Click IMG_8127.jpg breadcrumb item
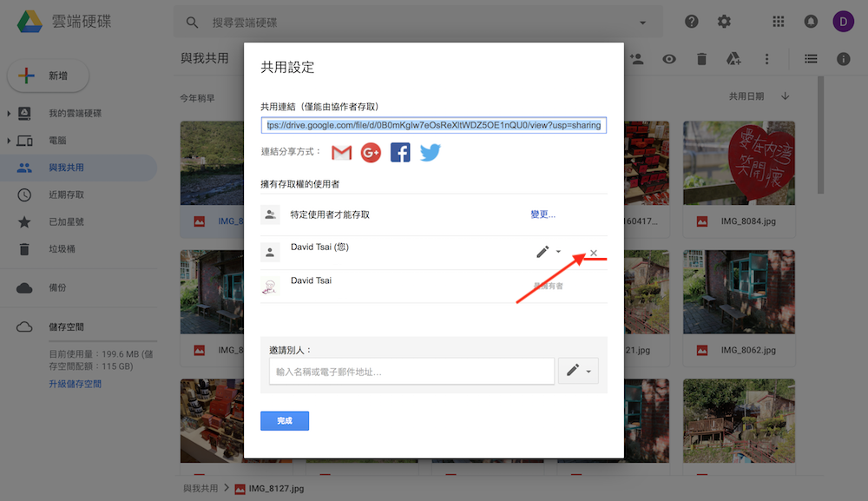This screenshot has height=501, width=868. (270, 489)
